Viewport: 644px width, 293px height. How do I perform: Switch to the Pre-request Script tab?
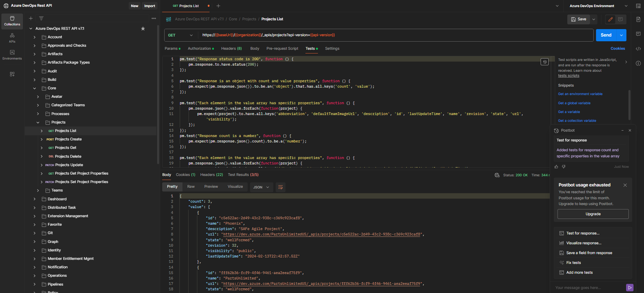(282, 48)
